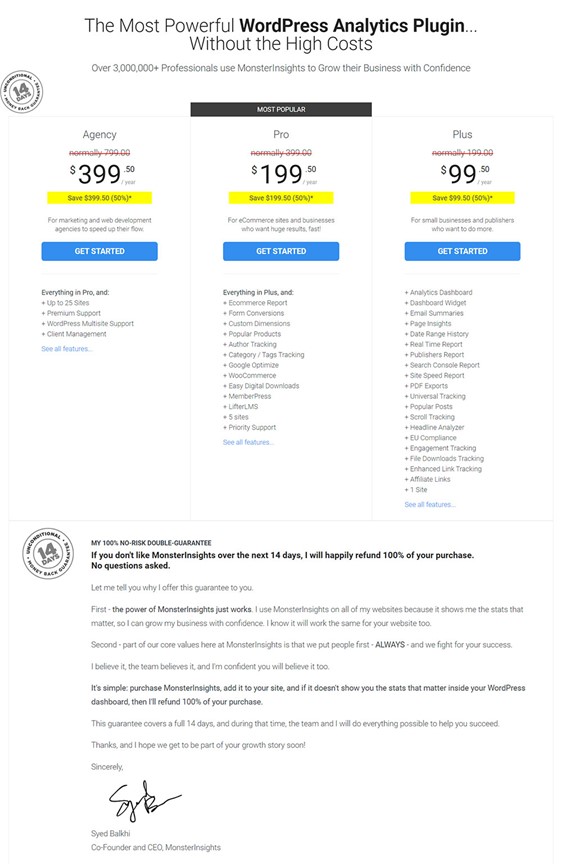Image resolution: width=562 pixels, height=864 pixels.
Task: Click the MOST POPULAR banner above Pro
Action: (281, 109)
